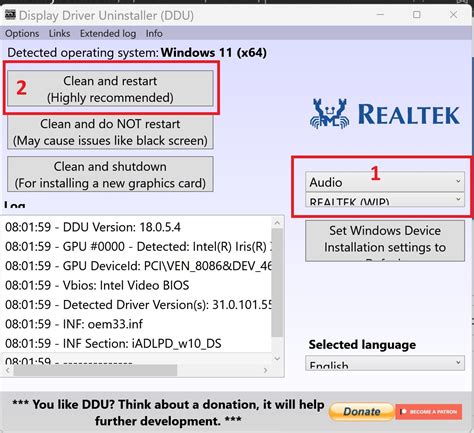This screenshot has width=474, height=433.
Task: Click Set Windows Device Installation settings button
Action: pyautogui.click(x=385, y=241)
